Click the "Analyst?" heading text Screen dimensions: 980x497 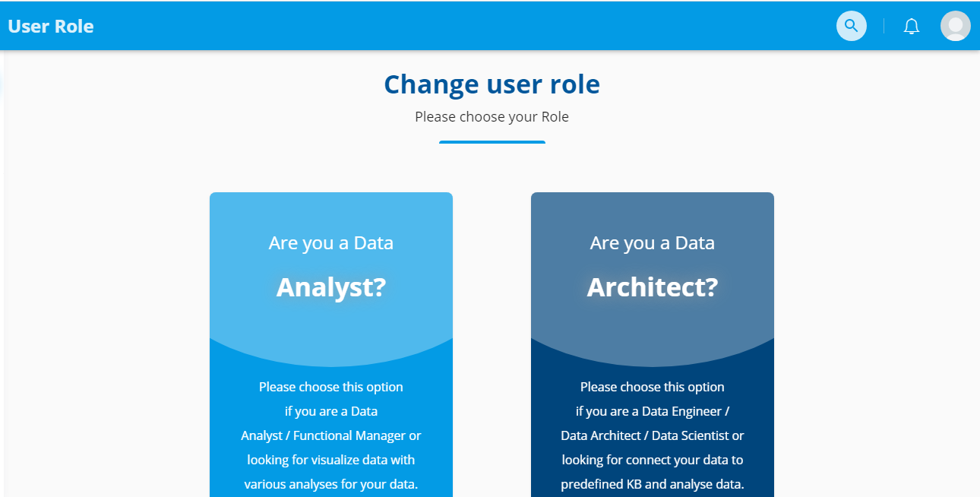coord(331,287)
